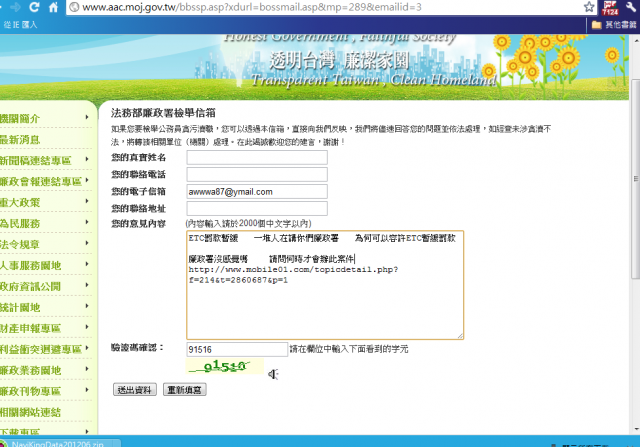The height and width of the screenshot is (447, 640).
Task: Open 相關網站連結 in the sidebar
Action: (31, 413)
